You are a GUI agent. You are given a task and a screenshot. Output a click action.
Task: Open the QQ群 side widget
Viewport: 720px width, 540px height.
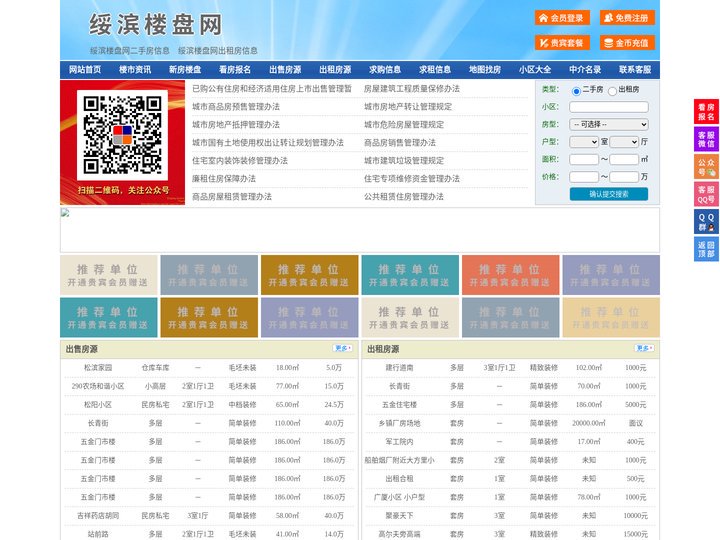706,222
